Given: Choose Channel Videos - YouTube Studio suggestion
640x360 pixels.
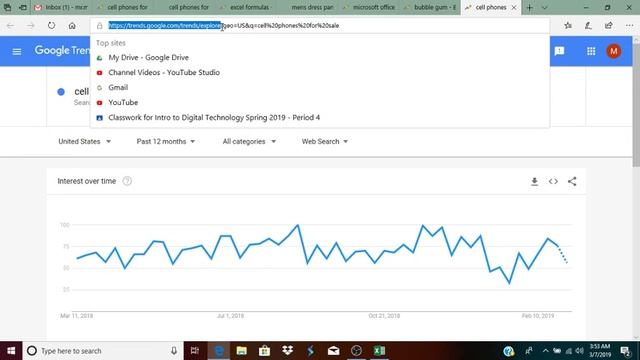Looking at the screenshot, I should click(x=320, y=73).
